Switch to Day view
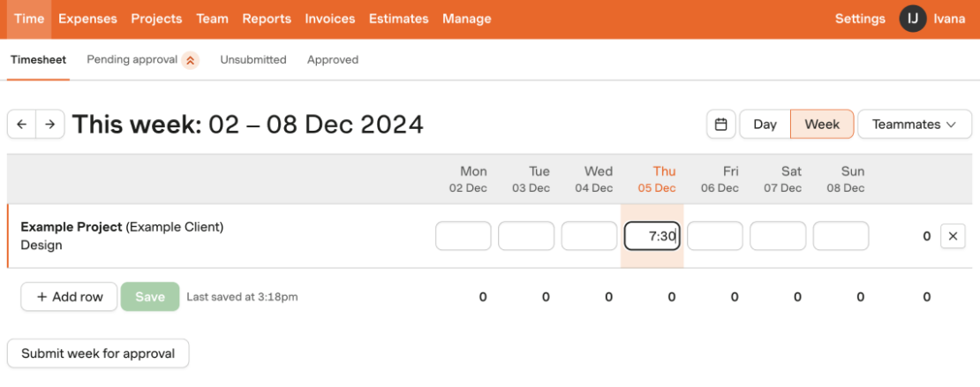 coord(765,125)
